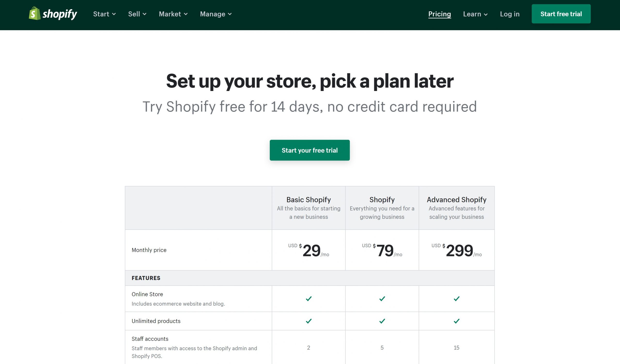Screen dimensions: 620x364
Task: Click the shopify wordmark in the header
Action: [60, 14]
